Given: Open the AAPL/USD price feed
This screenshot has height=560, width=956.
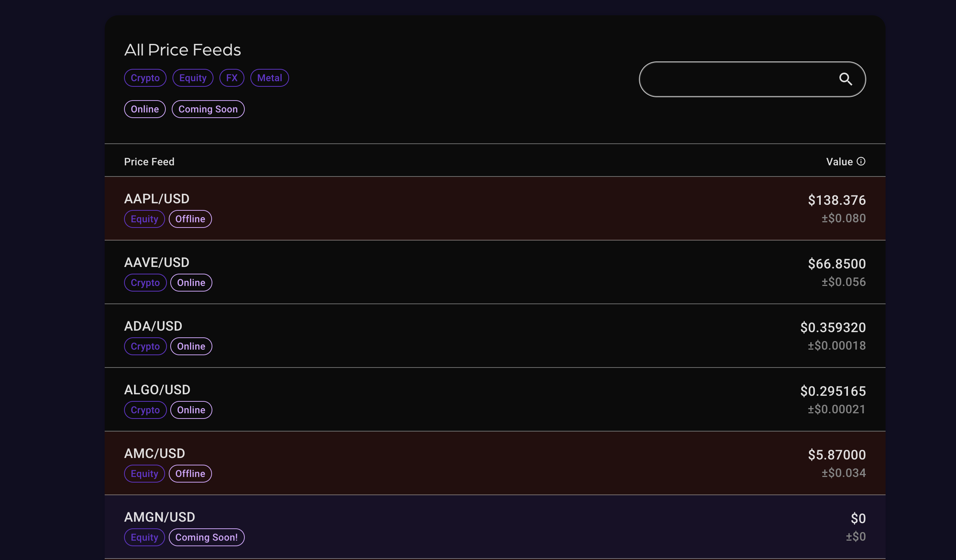Looking at the screenshot, I should [157, 199].
